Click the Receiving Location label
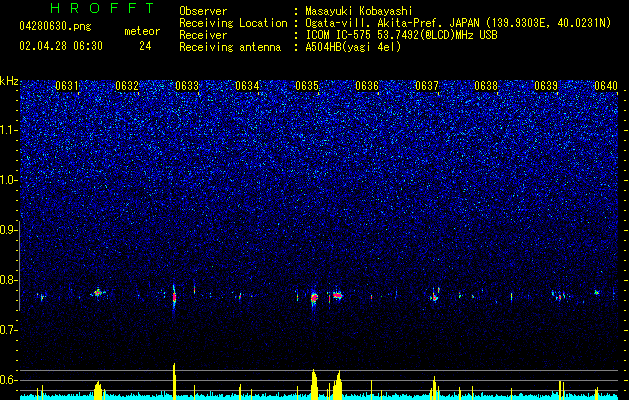The image size is (629, 400). 233,23
